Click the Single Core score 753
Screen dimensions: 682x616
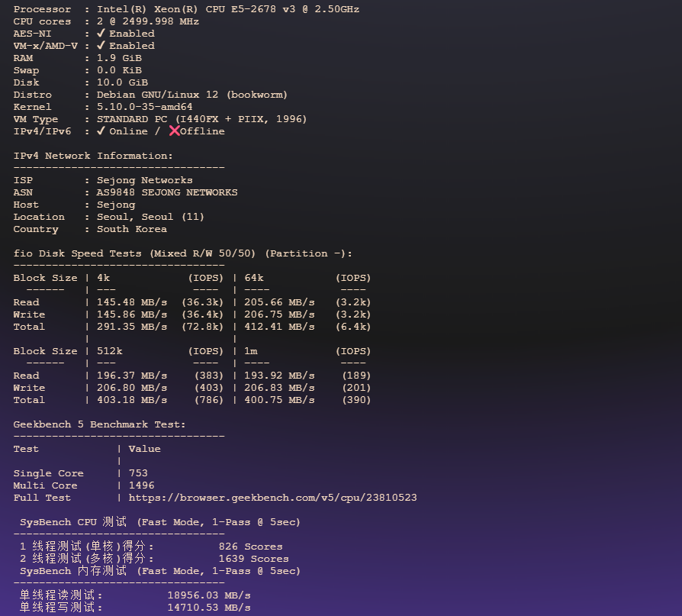[x=138, y=472]
